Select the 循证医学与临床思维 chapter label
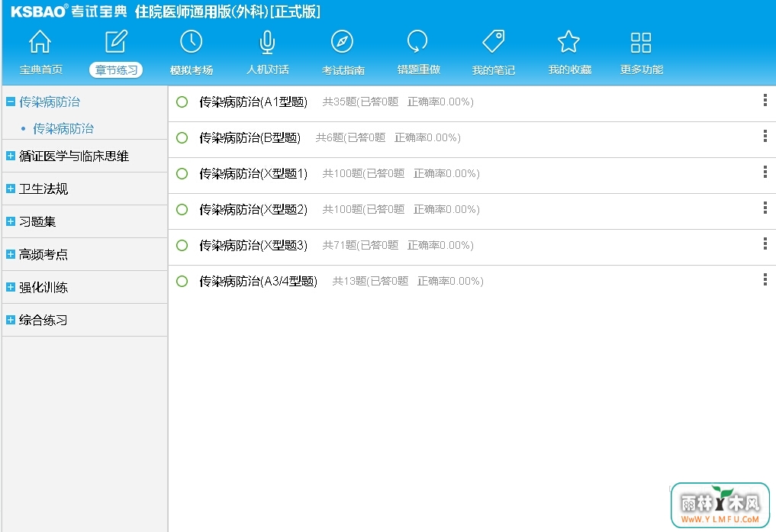 pyautogui.click(x=74, y=156)
